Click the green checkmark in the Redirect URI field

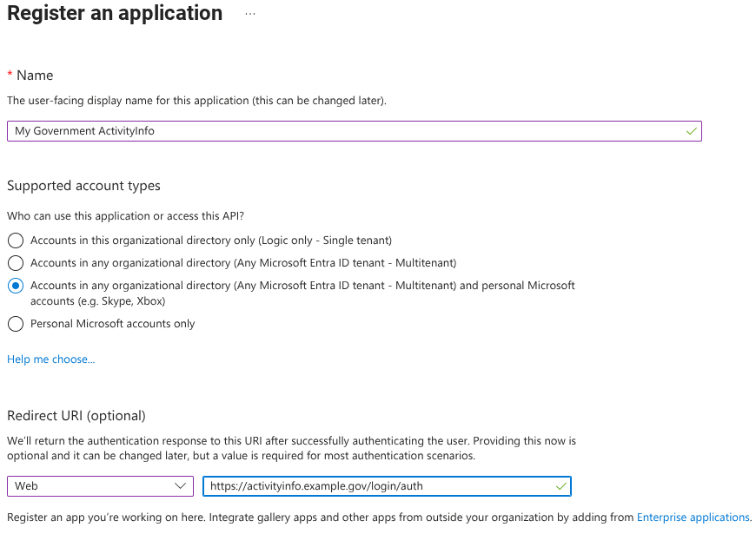click(560, 486)
